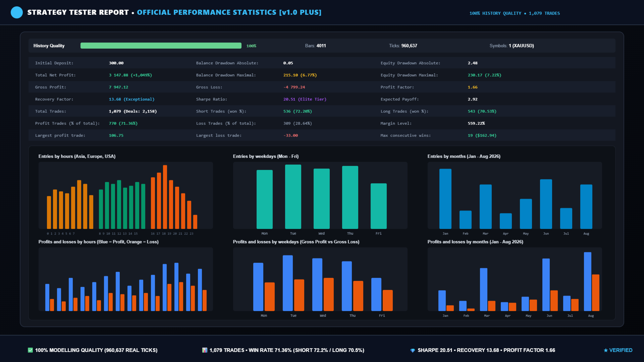The width and height of the screenshot is (644, 362).
Task: Select Aug blue profit bar in monthly P&L
Action: (588, 282)
